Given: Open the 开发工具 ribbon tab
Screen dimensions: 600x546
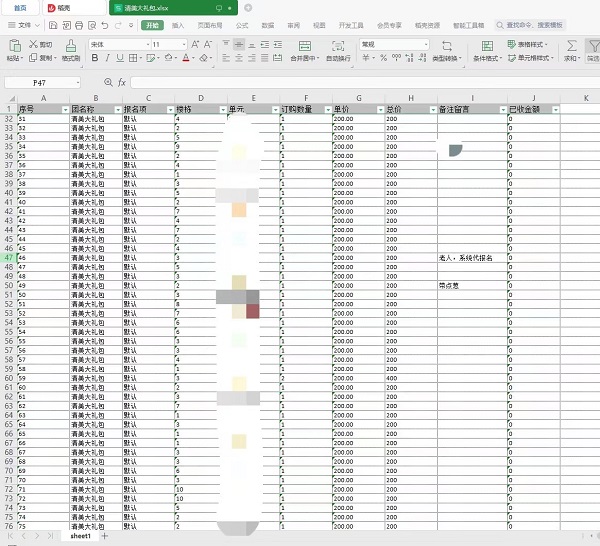Looking at the screenshot, I should pyautogui.click(x=351, y=26).
